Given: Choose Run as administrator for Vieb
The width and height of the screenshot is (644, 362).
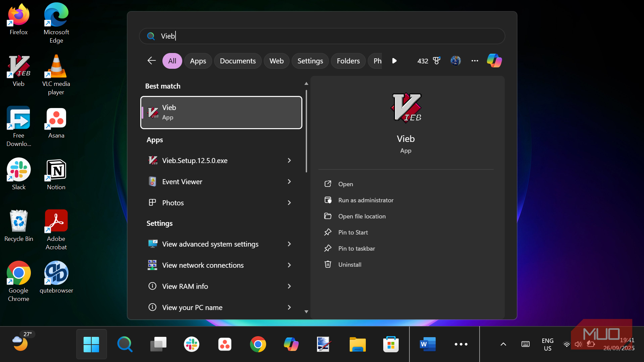Looking at the screenshot, I should tap(365, 200).
